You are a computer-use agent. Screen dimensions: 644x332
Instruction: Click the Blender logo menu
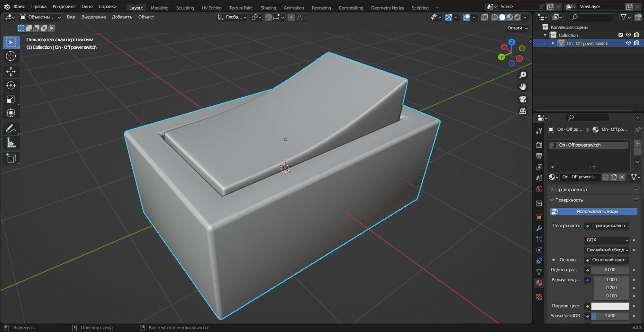(x=7, y=7)
